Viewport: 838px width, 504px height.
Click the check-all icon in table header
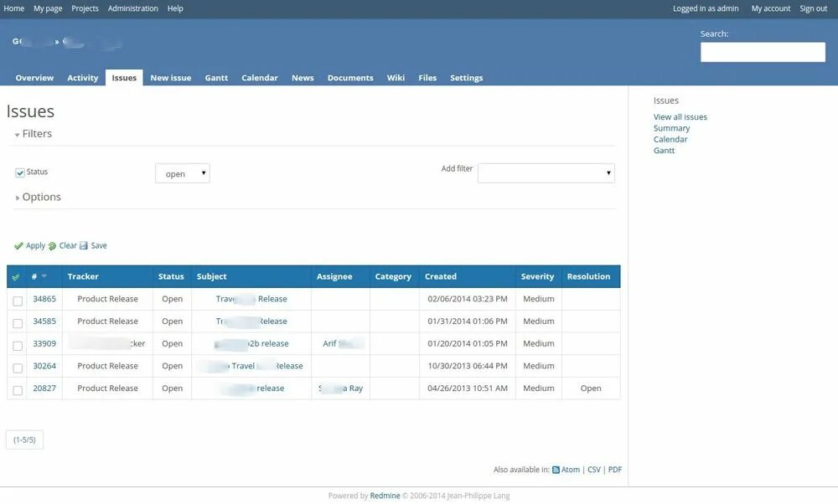click(16, 277)
